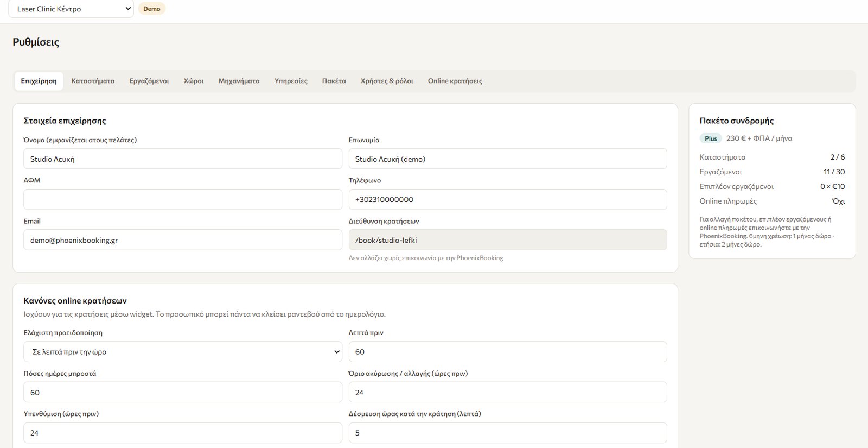This screenshot has width=868, height=448.
Task: Click the empty ΑΦΜ input field
Action: click(183, 199)
